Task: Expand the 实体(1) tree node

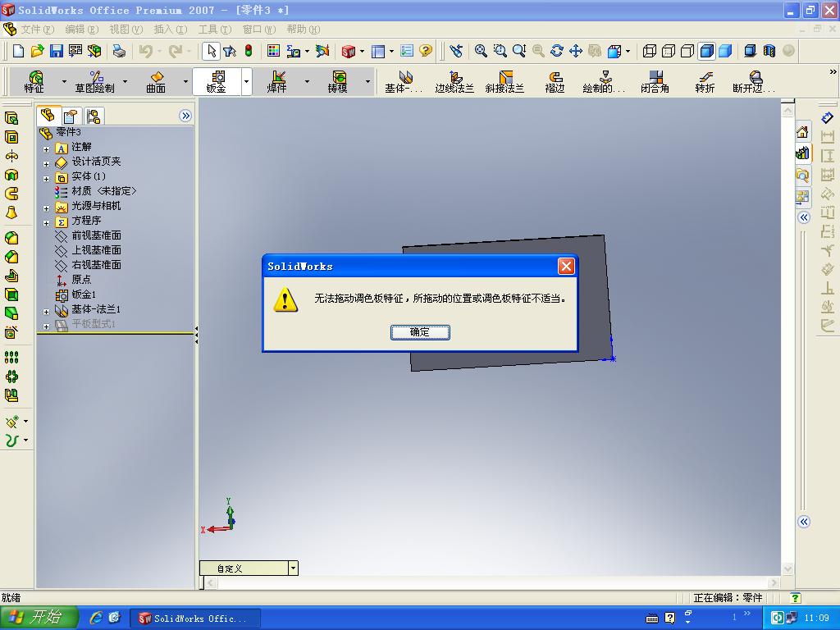Action: pos(46,178)
